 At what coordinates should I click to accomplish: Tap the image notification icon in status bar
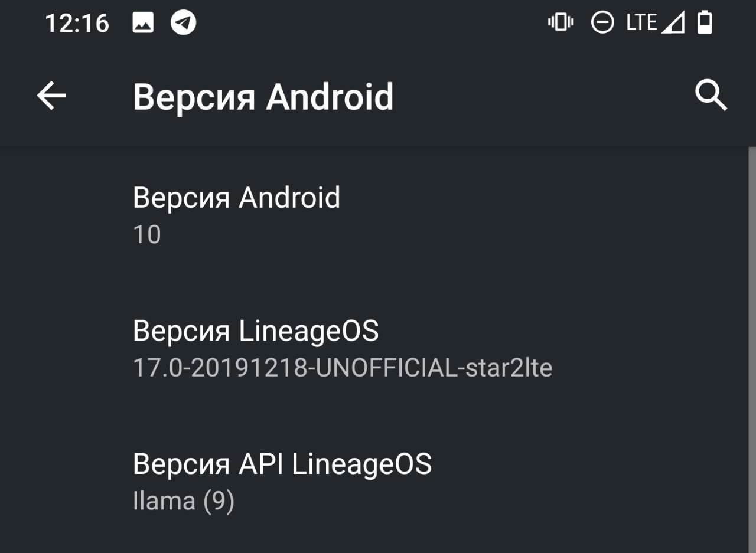[x=143, y=23]
